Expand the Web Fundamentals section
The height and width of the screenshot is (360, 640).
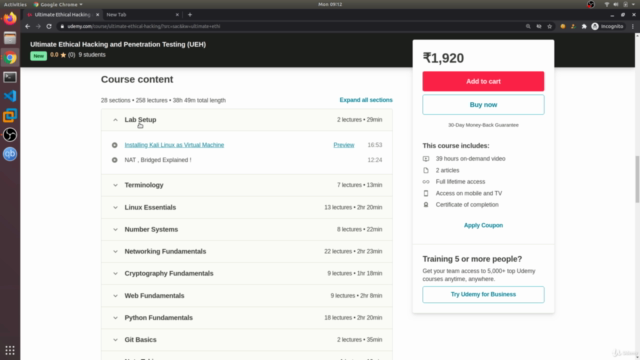[x=247, y=296]
